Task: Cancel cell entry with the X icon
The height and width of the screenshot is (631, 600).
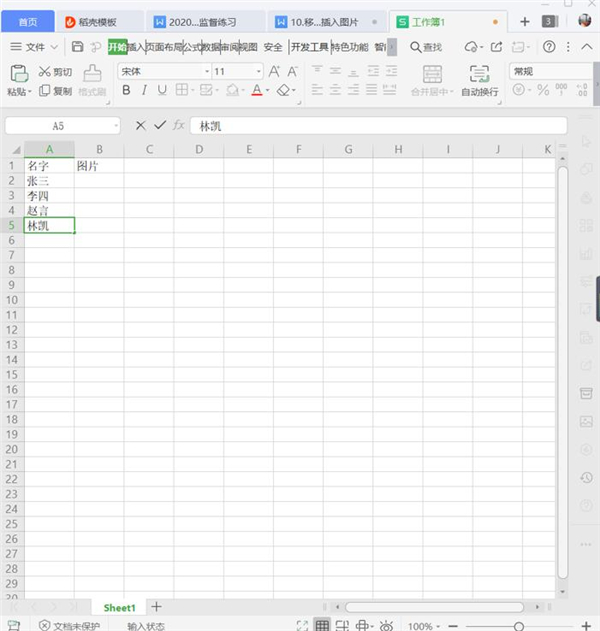Action: tap(140, 126)
